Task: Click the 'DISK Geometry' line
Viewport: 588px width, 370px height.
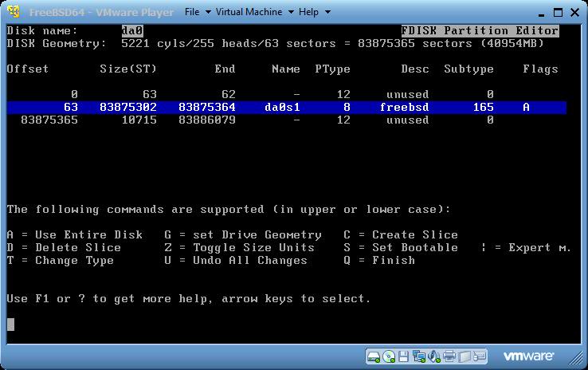Action: pos(275,44)
